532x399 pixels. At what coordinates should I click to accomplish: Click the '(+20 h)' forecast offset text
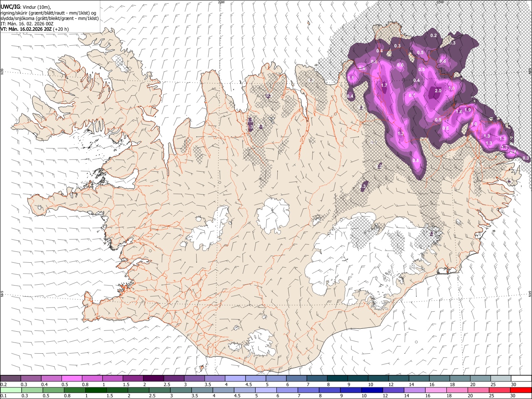click(61, 29)
